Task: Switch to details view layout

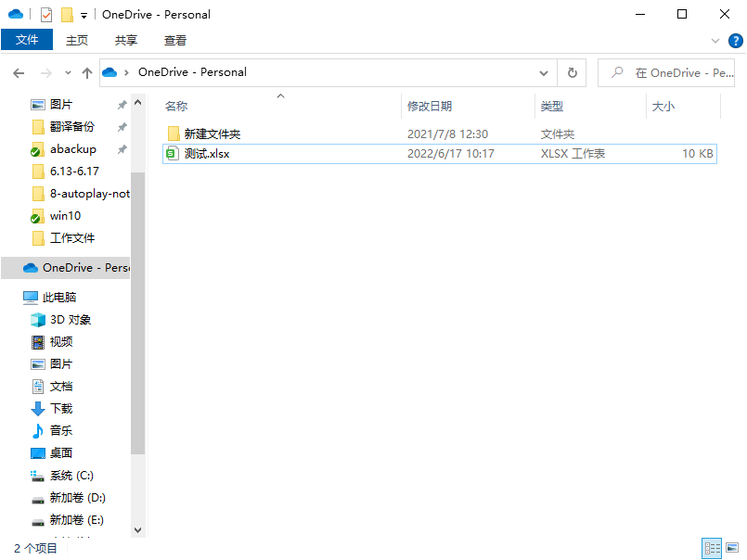Action: click(x=713, y=548)
